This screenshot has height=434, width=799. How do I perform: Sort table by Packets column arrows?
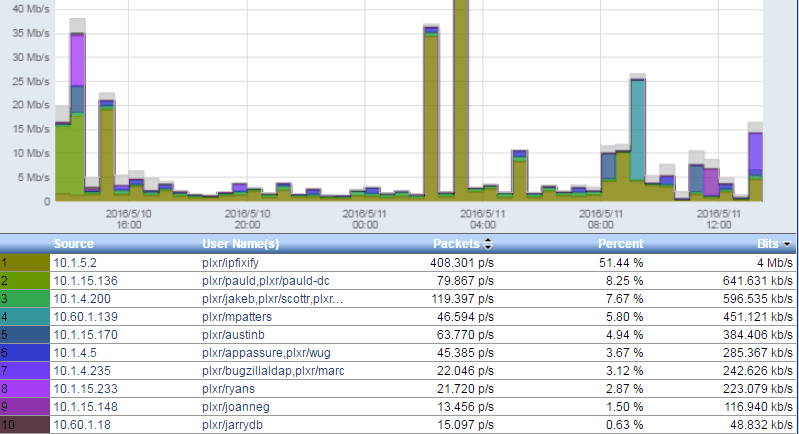488,244
